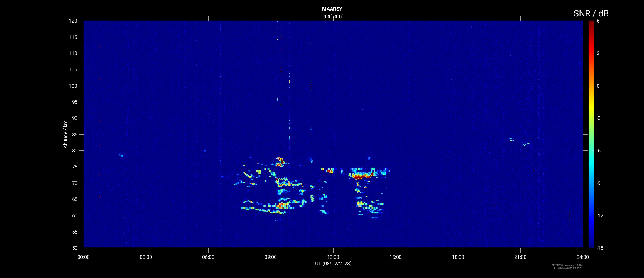Screen dimensions: 644x278
Task: Click the 60 altitude tick label
Action: coord(74,215)
